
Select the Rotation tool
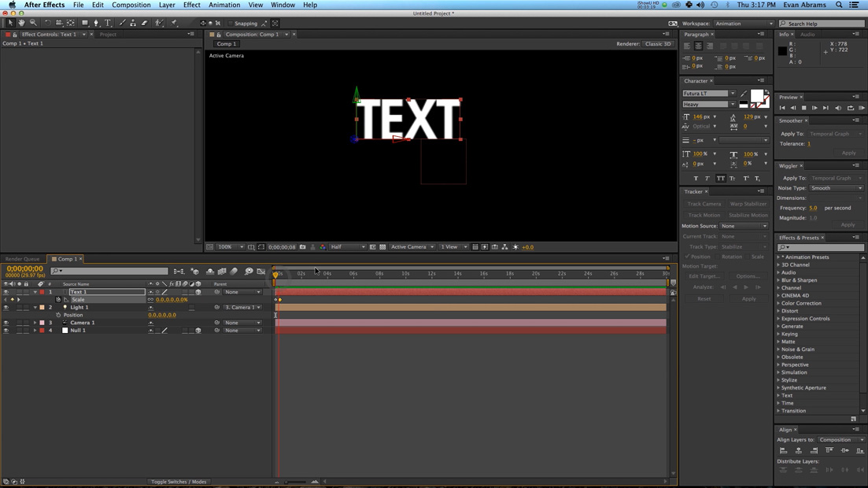pyautogui.click(x=47, y=24)
